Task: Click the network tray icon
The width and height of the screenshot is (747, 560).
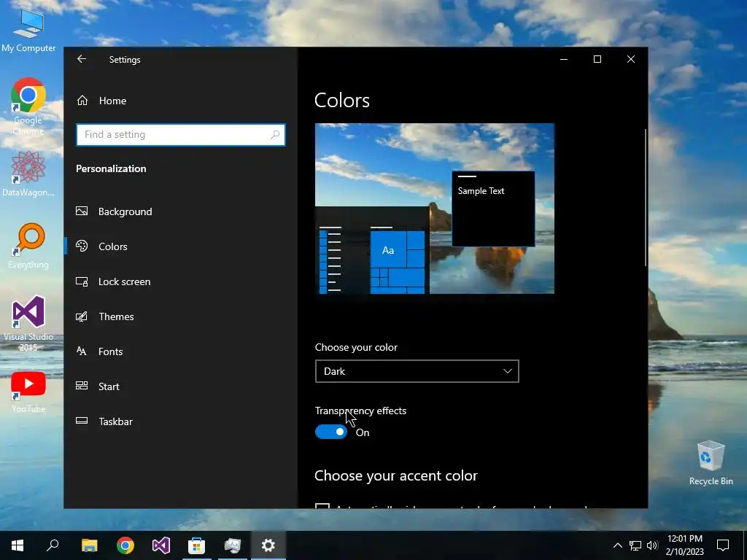Action: coord(635,545)
